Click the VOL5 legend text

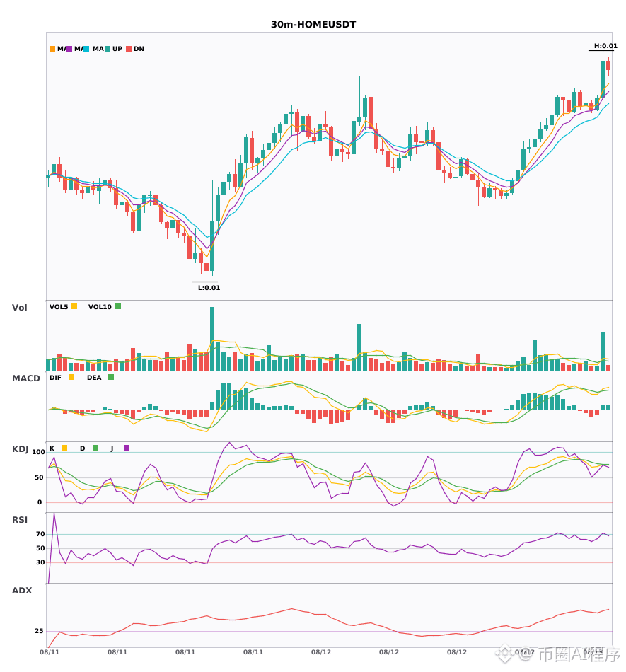[x=59, y=307]
